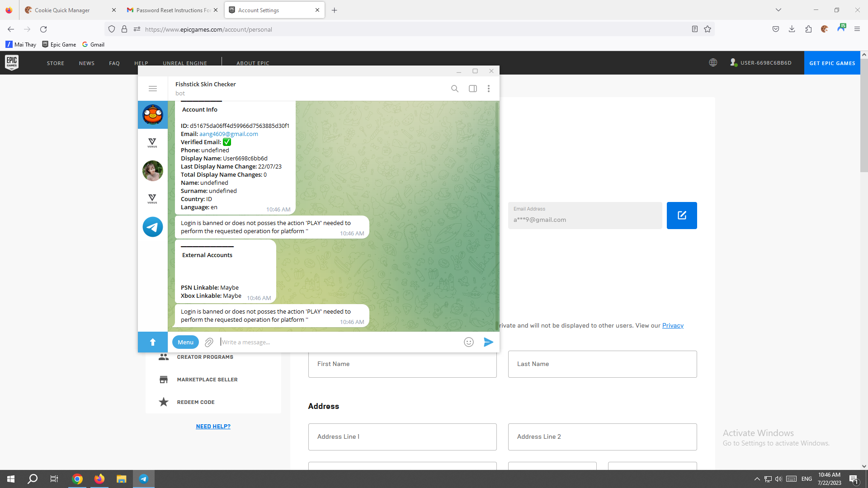Click Address Line 1 field
This screenshot has width=868, height=488.
coord(402,437)
